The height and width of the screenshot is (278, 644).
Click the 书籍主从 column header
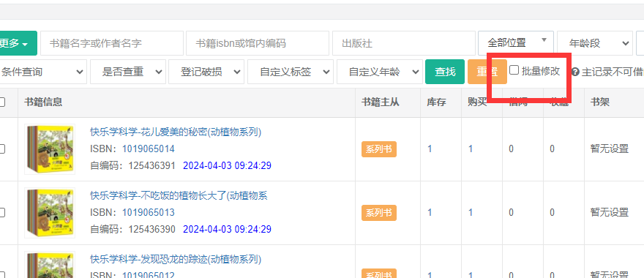[x=381, y=102]
